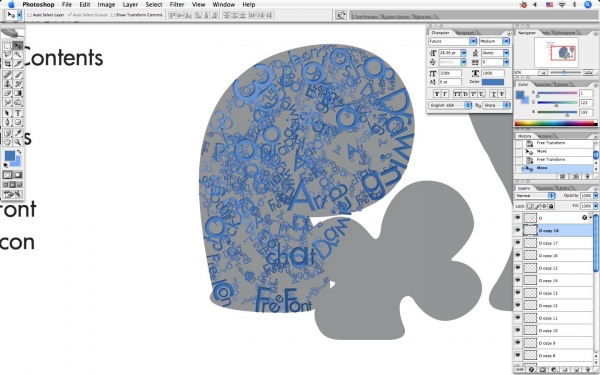
Task: Select the Pen tool
Action: (x=7, y=122)
